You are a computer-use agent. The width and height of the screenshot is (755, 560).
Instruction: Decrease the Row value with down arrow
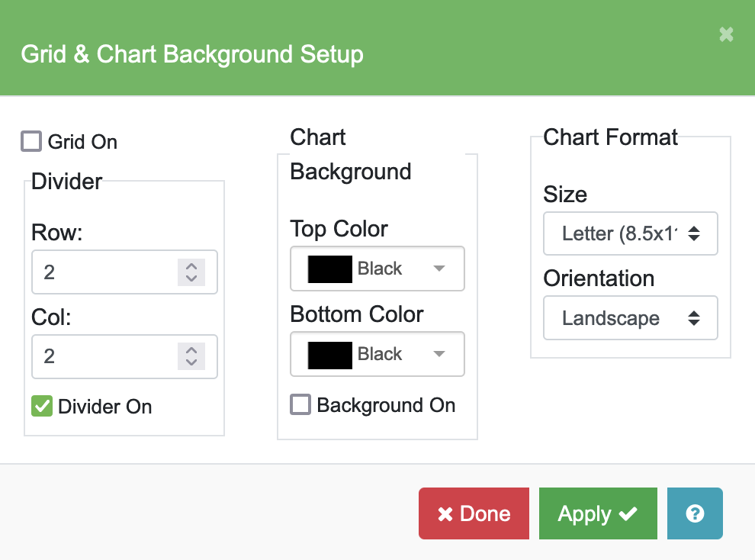191,278
